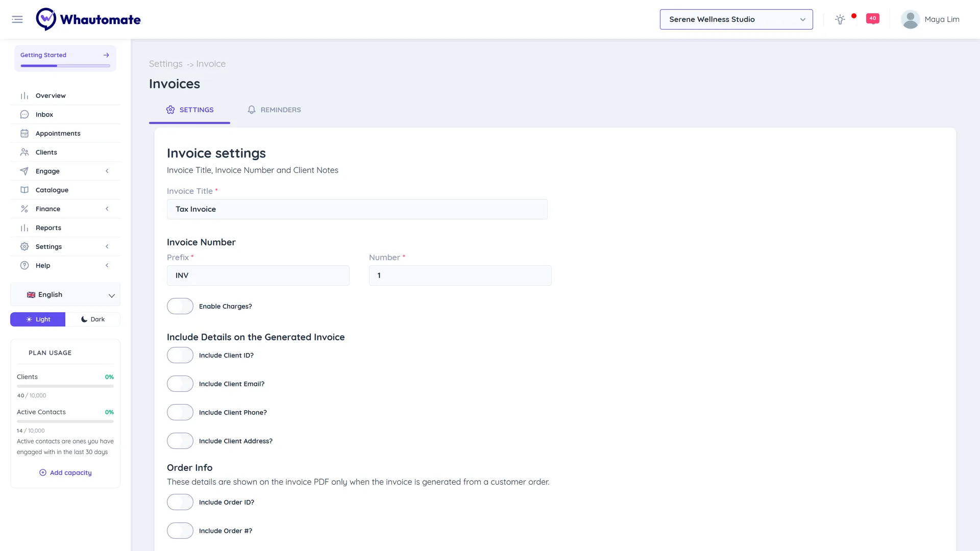Click Settings gear icon in sidebar

point(24,247)
